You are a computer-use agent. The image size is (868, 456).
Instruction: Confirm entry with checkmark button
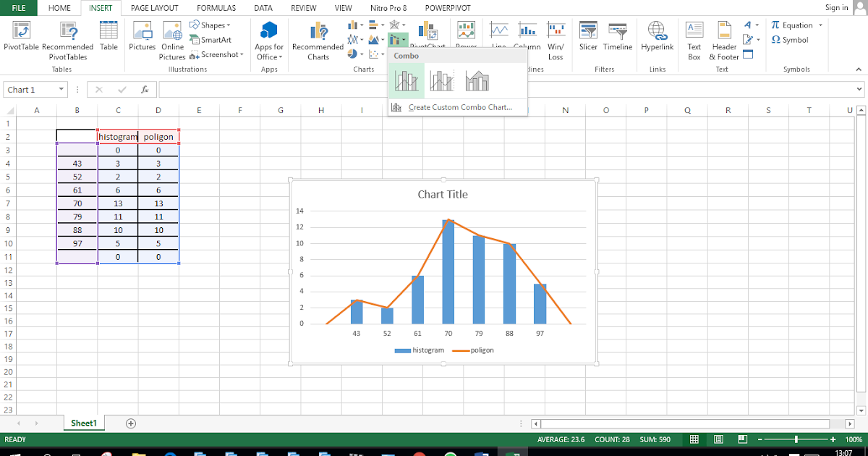tap(122, 90)
